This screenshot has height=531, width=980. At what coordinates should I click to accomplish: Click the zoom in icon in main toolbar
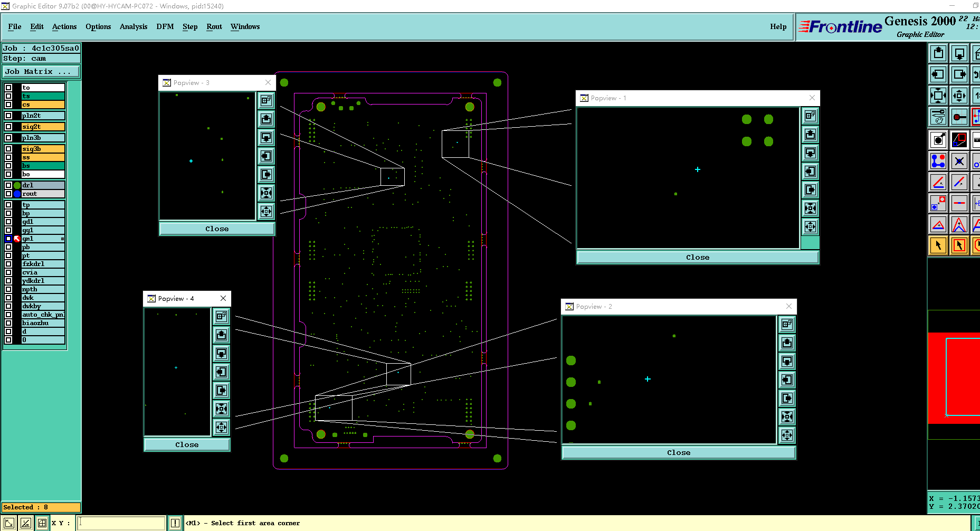[x=938, y=96]
